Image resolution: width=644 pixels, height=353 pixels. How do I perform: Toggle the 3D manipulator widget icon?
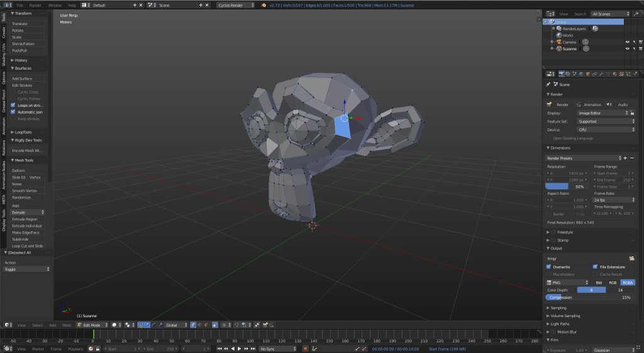pos(140,325)
